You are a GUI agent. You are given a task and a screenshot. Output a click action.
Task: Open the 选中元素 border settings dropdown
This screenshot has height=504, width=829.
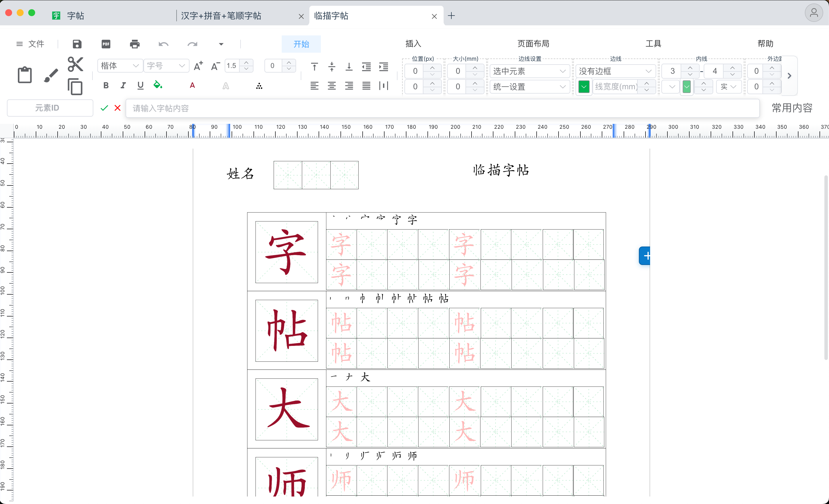pyautogui.click(x=529, y=71)
